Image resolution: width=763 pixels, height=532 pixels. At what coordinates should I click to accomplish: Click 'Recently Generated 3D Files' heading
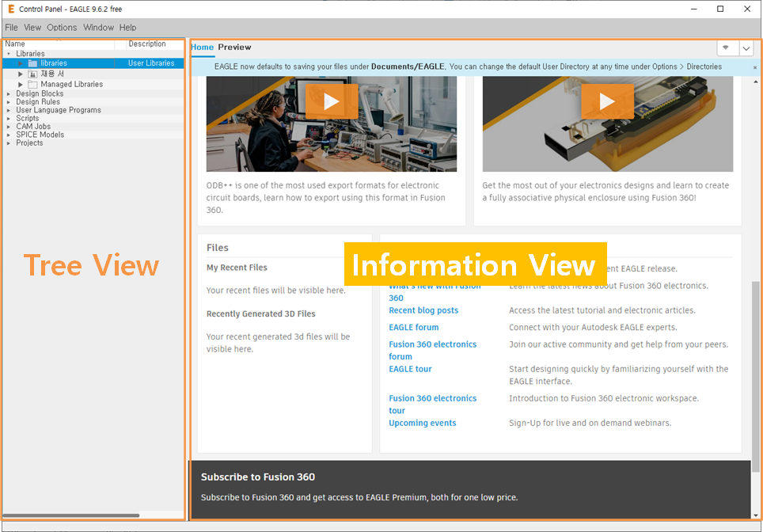click(x=261, y=313)
